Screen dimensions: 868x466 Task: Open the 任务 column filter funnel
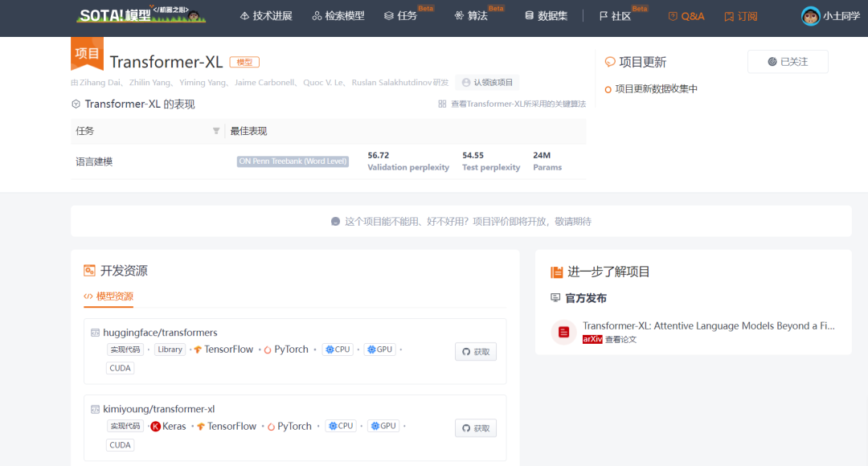pyautogui.click(x=217, y=130)
